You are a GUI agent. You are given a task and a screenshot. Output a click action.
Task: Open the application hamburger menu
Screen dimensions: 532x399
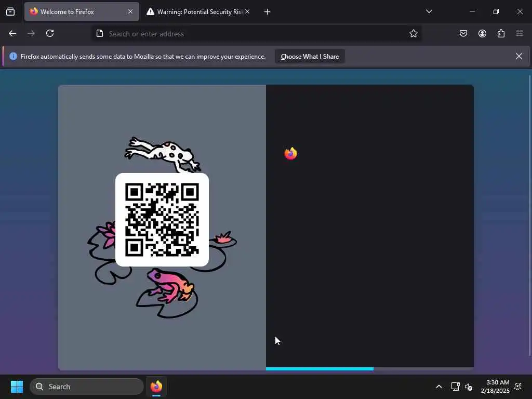coord(520,34)
